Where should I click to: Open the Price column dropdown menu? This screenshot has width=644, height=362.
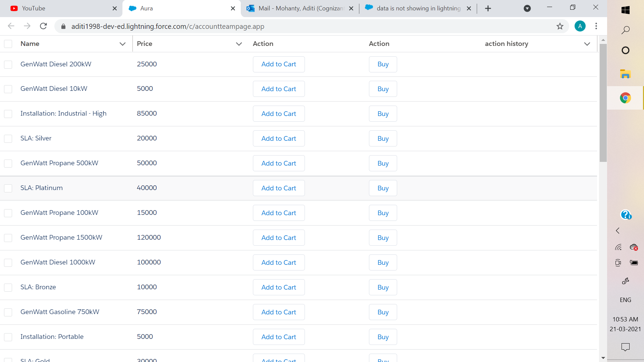click(x=239, y=44)
